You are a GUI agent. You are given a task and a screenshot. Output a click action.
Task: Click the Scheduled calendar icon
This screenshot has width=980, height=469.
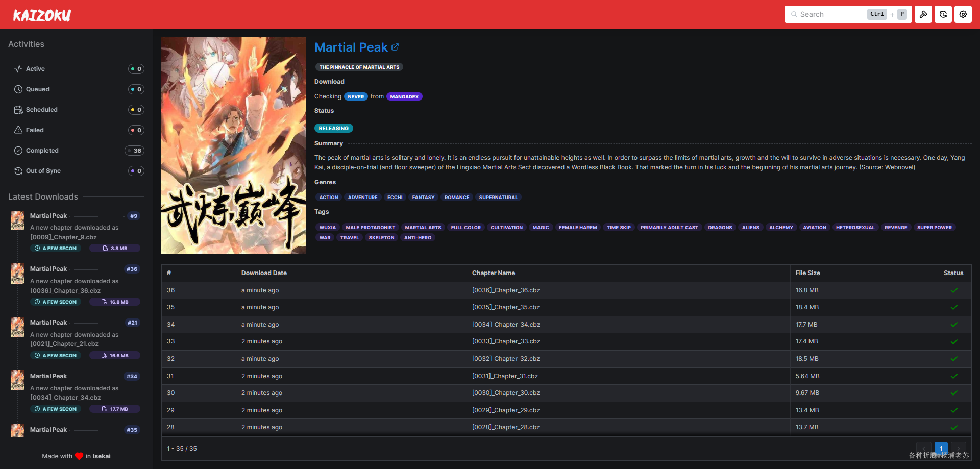[18, 110]
